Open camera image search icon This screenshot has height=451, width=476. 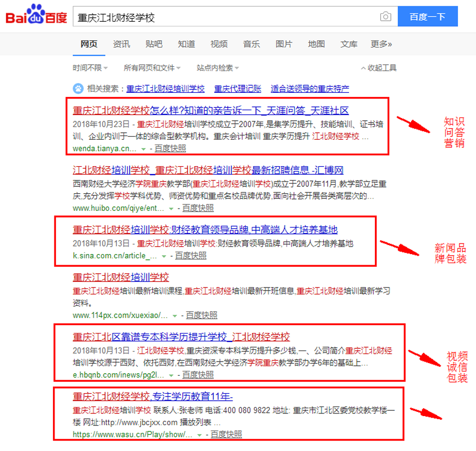(x=386, y=16)
